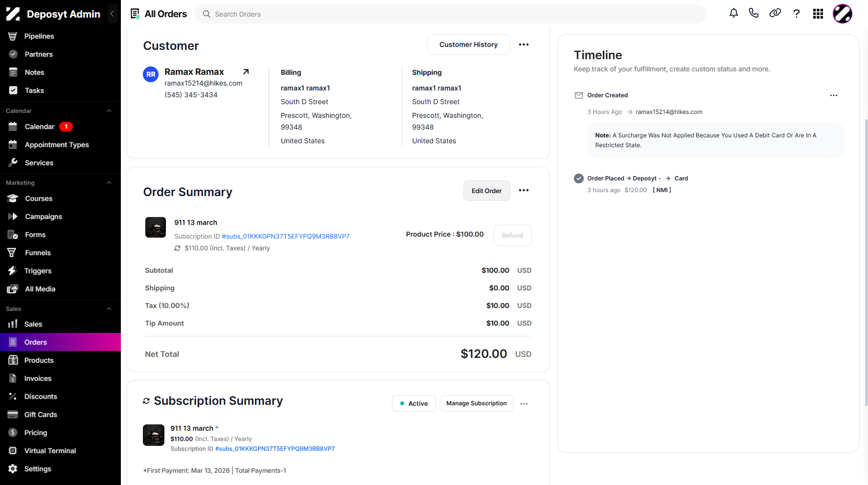This screenshot has height=485, width=868.
Task: Open the quick links chain icon
Action: tap(775, 13)
